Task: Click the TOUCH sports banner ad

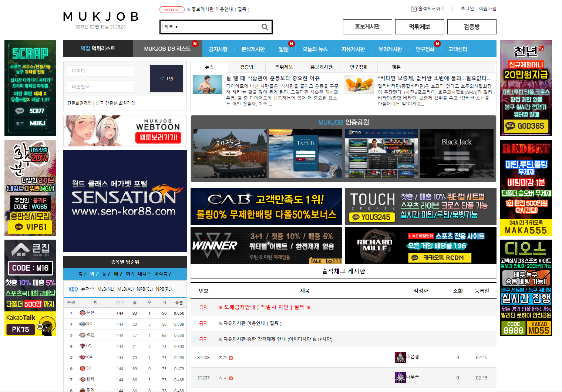Action: point(421,206)
